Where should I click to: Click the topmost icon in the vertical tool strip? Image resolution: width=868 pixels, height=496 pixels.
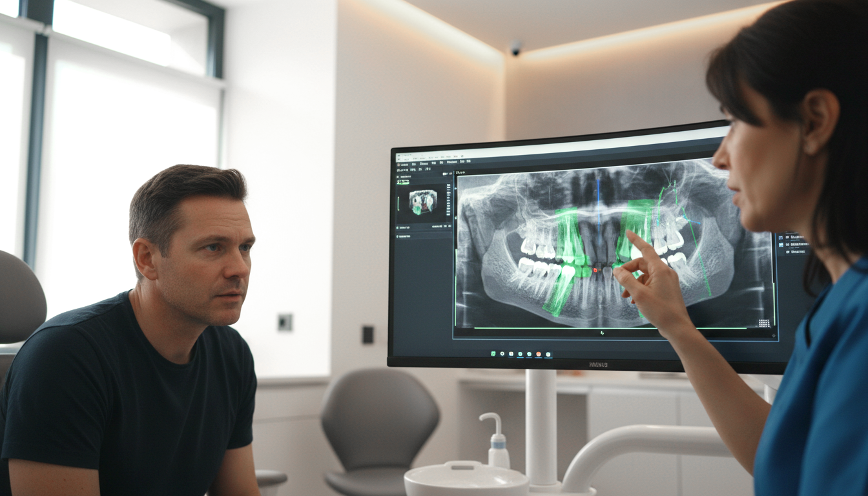pyautogui.click(x=448, y=185)
